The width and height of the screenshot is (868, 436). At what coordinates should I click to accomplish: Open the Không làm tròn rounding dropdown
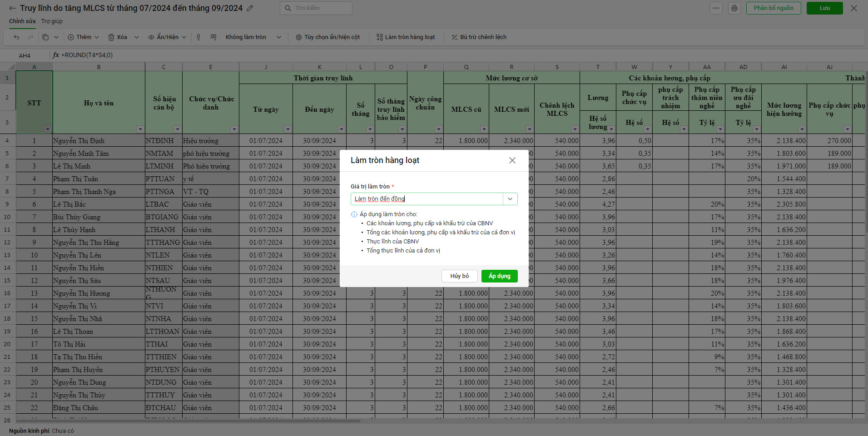click(253, 37)
